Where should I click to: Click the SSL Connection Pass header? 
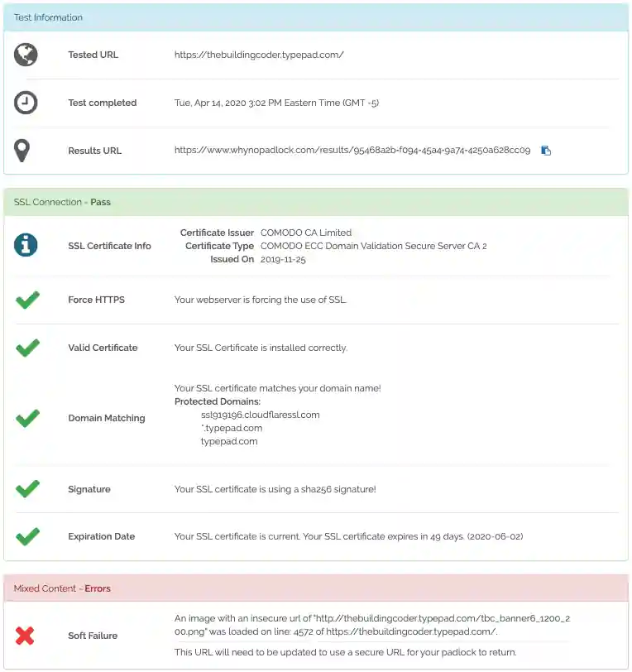[62, 202]
